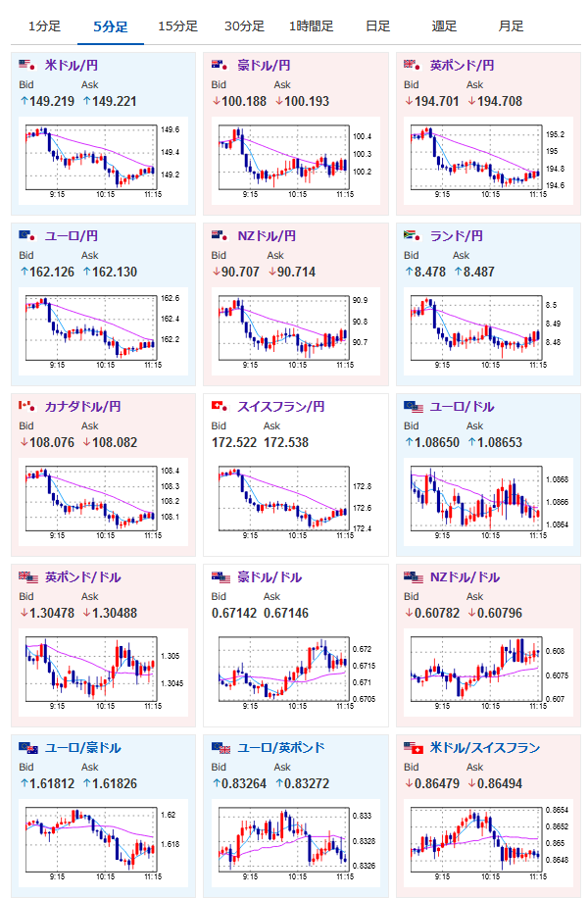The image size is (588, 899).
Task: Click the UK-Japan flag icon beside 英ポンド/円
Action: 412,66
